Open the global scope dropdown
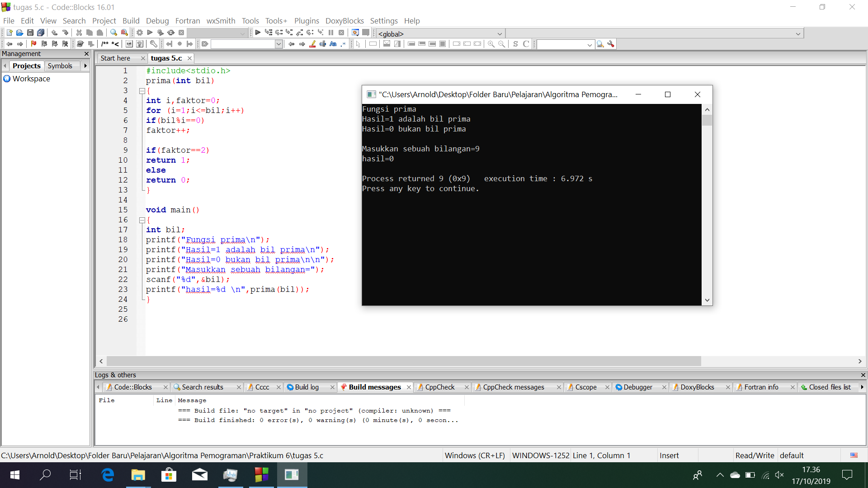 coord(500,33)
